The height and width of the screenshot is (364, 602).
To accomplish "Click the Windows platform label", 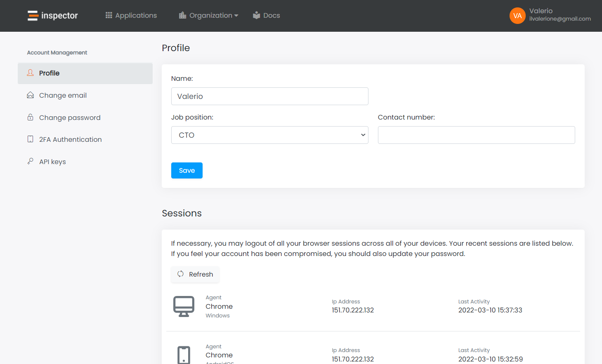I will (218, 316).
